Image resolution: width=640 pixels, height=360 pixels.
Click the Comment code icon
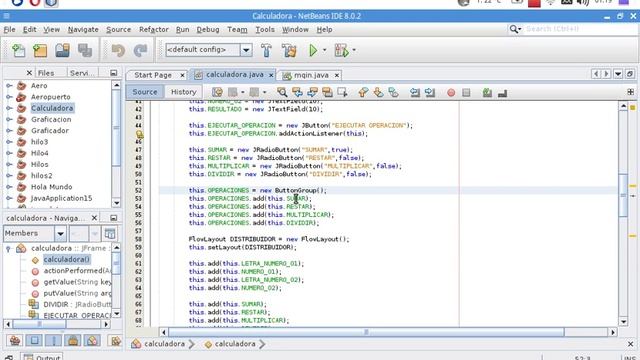pos(487,93)
